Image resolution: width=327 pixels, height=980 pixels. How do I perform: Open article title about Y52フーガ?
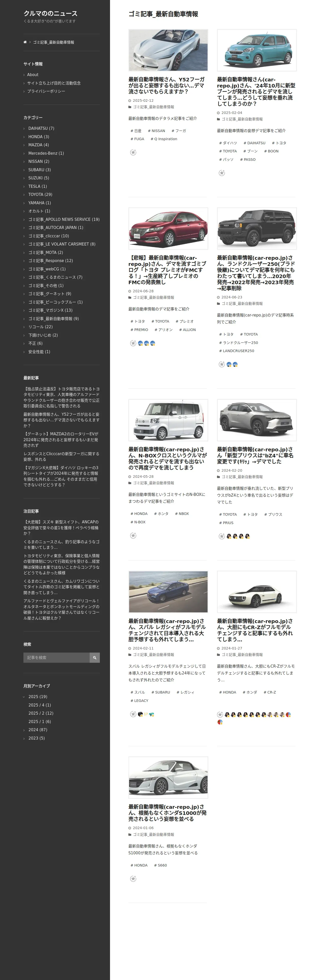(167, 85)
